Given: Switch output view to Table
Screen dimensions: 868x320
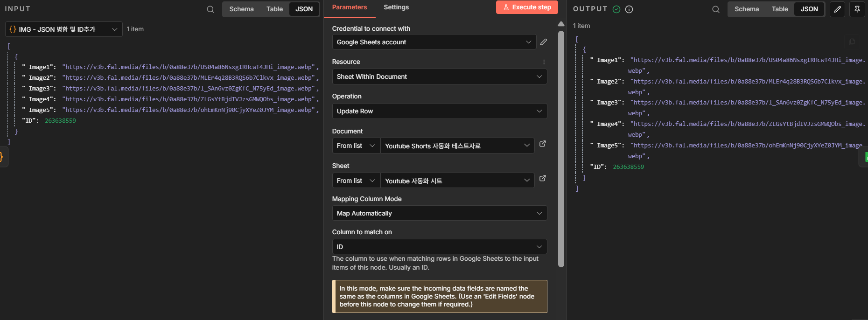Looking at the screenshot, I should coord(779,9).
